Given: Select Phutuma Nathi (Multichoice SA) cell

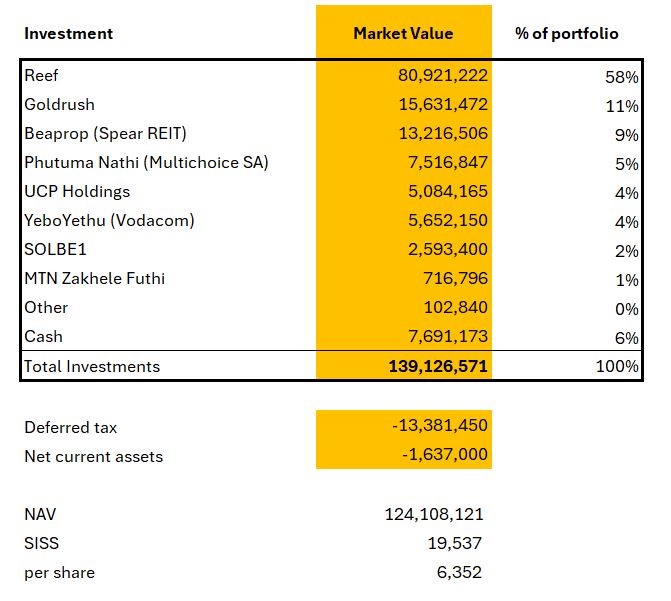Looking at the screenshot, I should 146,163.
